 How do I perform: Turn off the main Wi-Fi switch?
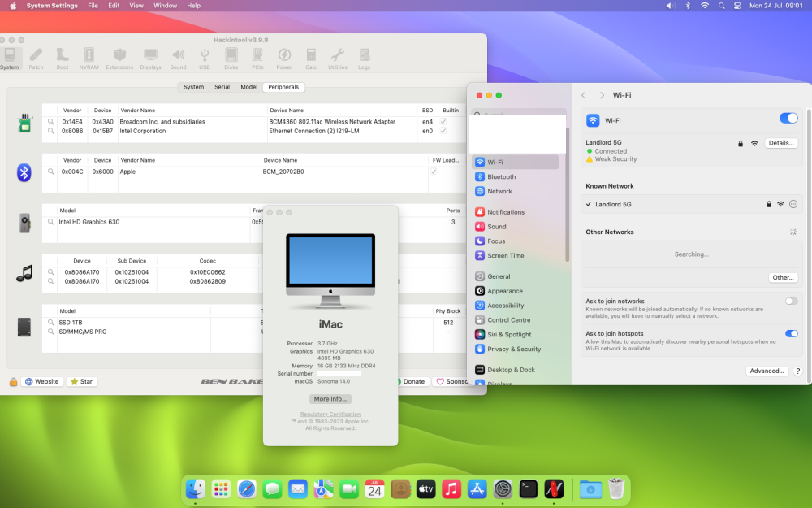788,118
